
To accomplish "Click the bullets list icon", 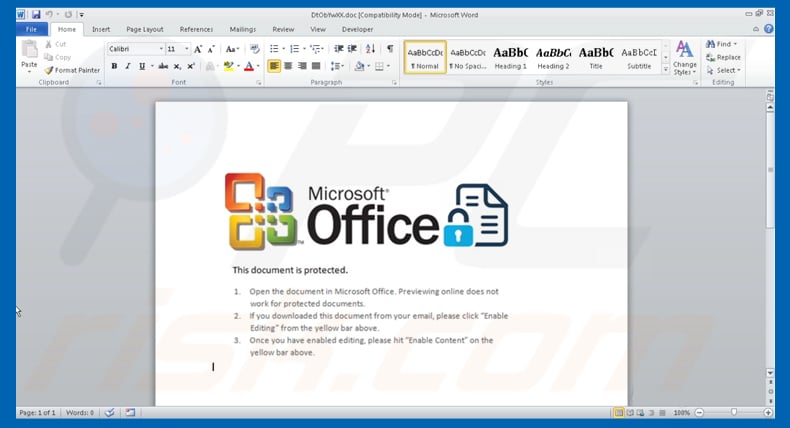I will [x=275, y=48].
